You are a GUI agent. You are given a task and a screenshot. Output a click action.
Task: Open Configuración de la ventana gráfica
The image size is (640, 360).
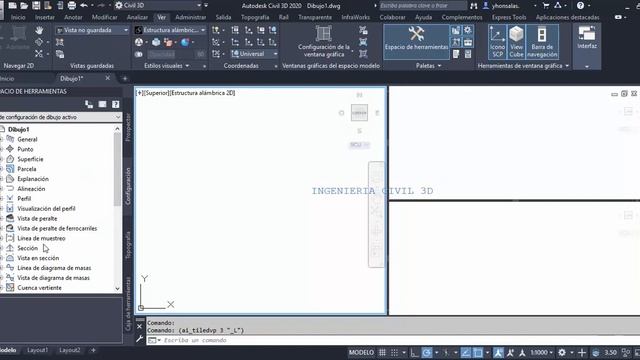point(323,42)
